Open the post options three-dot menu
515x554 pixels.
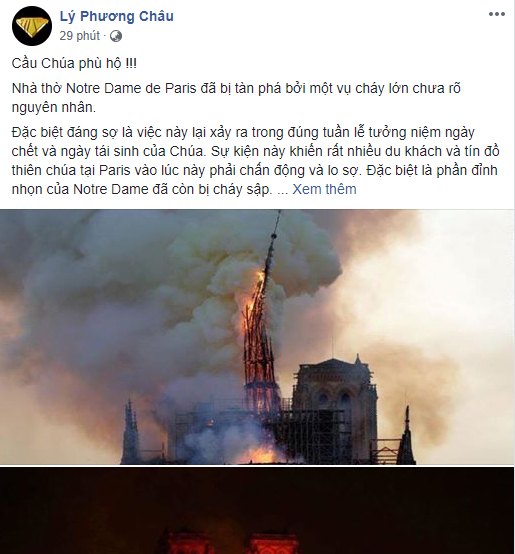[x=497, y=14]
